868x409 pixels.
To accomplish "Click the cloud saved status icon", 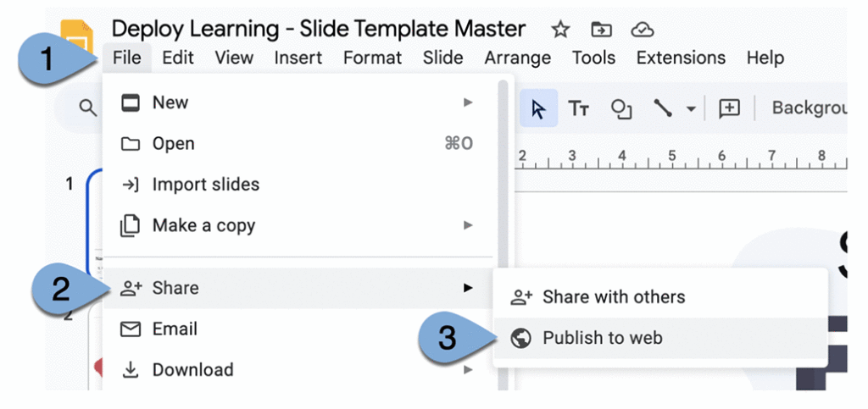I will [643, 30].
